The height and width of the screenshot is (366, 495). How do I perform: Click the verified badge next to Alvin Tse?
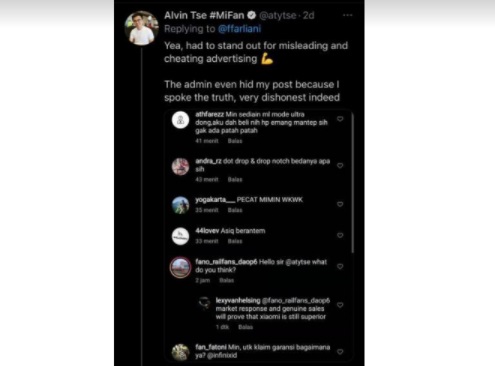[252, 15]
